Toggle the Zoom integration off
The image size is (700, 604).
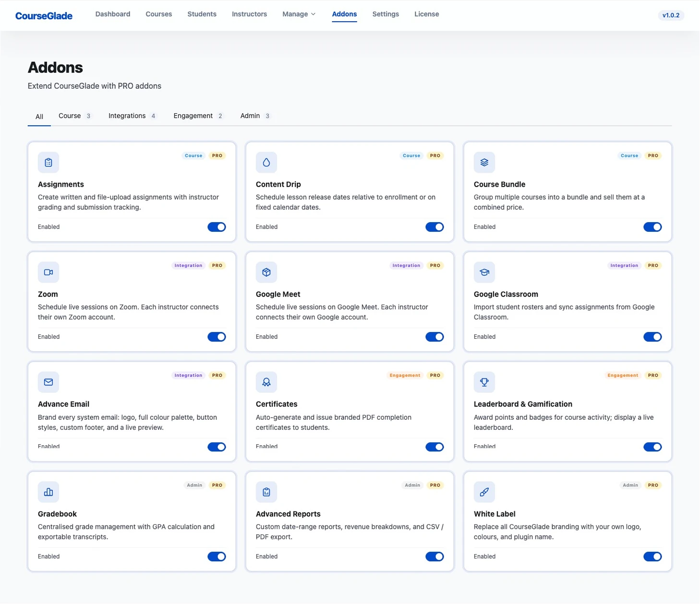217,337
